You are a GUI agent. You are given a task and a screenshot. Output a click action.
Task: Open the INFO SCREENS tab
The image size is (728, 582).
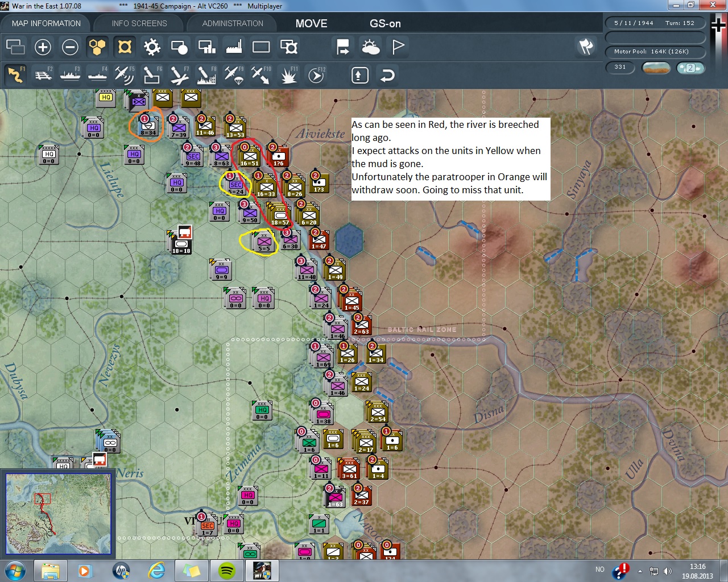pos(139,23)
